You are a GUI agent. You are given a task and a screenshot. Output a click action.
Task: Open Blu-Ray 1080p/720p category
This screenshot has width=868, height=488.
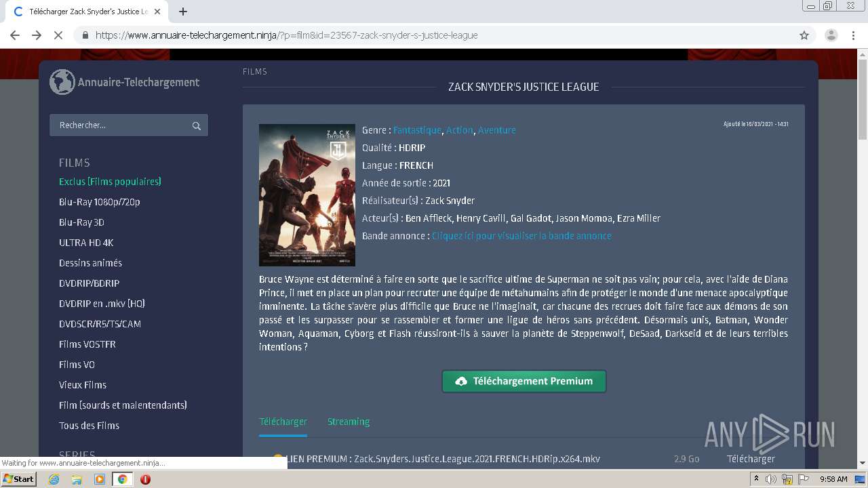click(100, 202)
